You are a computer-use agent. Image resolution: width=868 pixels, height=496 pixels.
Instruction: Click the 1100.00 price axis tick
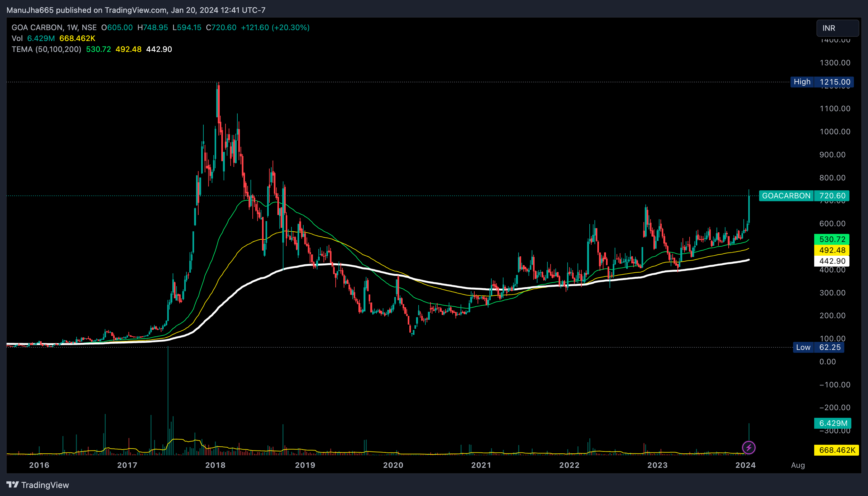(x=835, y=109)
